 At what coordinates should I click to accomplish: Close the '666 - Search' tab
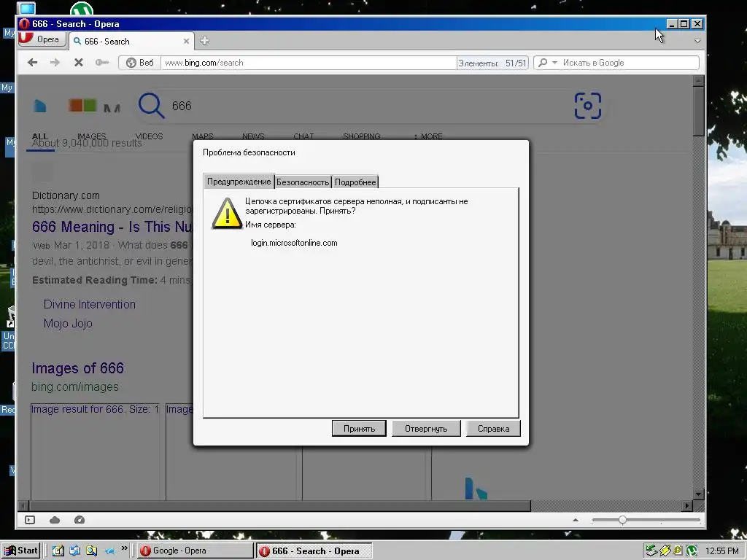pos(186,42)
